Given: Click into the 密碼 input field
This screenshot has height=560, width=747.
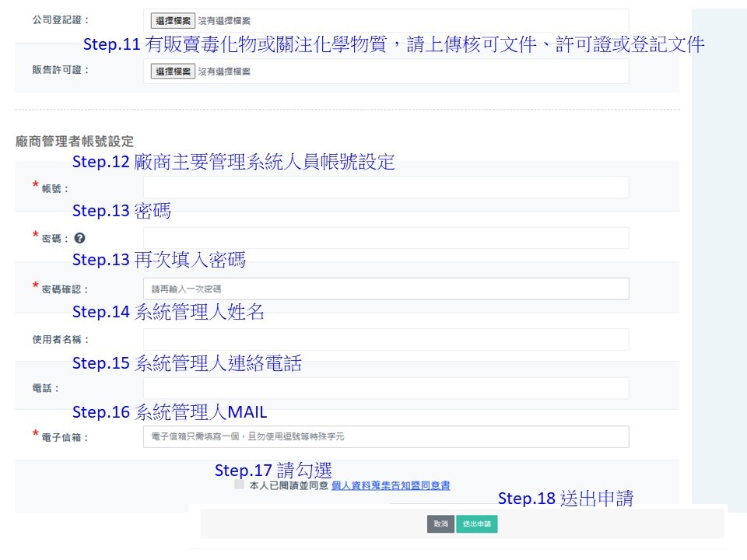Looking at the screenshot, I should pos(386,238).
